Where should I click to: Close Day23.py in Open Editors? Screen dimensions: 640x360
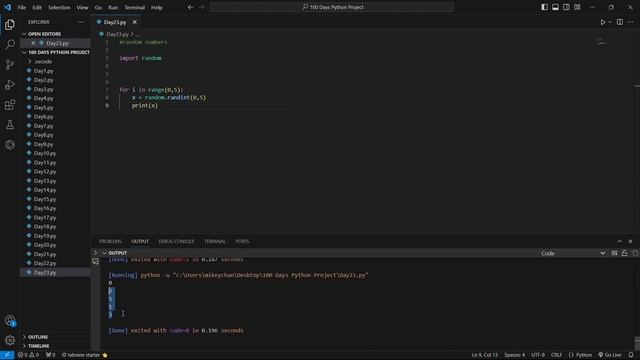point(33,43)
